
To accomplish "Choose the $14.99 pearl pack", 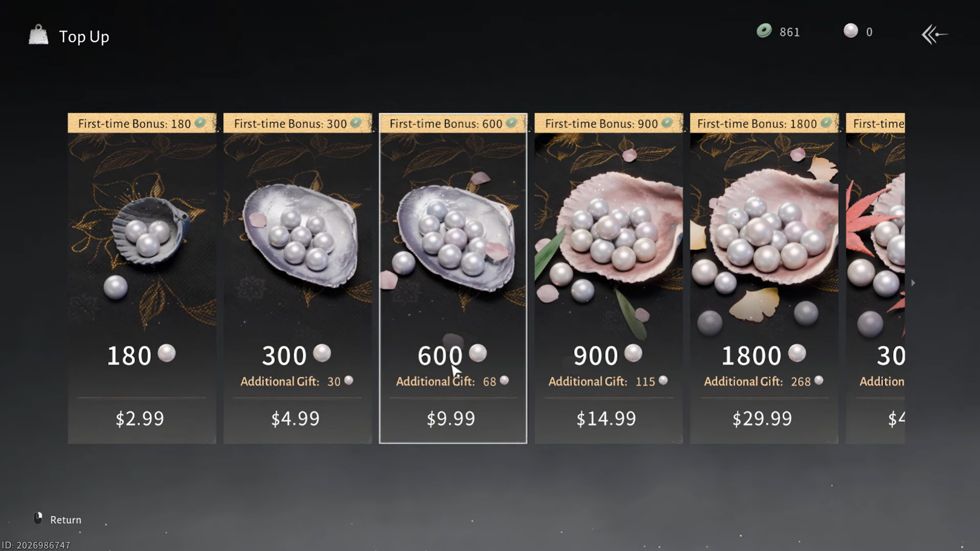I will (606, 419).
